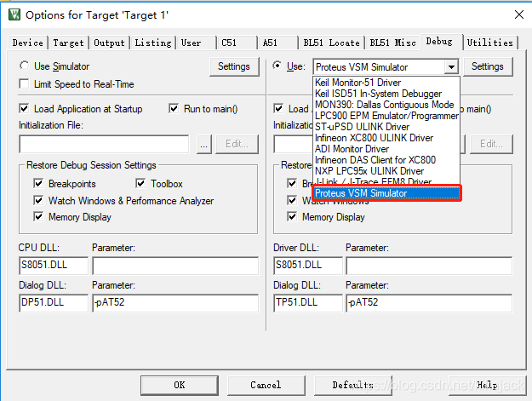Click TP51.DLL Dialog DLL field

click(308, 303)
